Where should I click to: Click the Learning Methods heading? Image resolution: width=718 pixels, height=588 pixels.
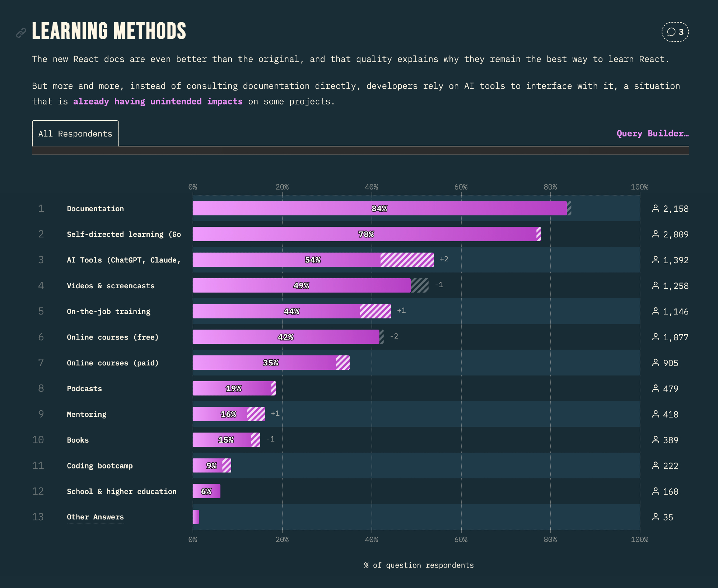click(109, 31)
